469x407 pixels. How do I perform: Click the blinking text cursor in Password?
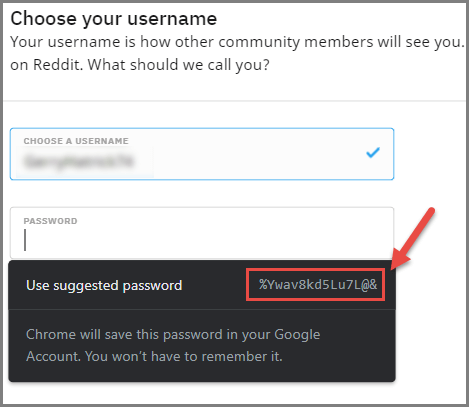pos(25,240)
